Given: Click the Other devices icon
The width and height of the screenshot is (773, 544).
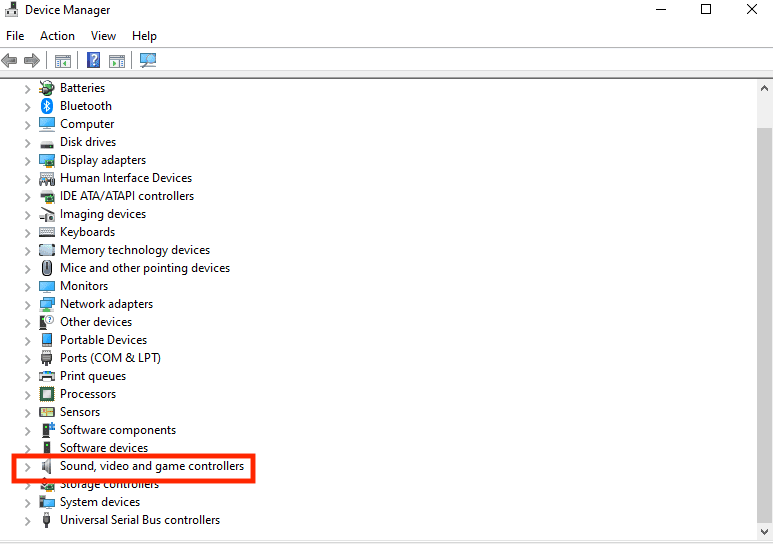Looking at the screenshot, I should pos(47,323).
